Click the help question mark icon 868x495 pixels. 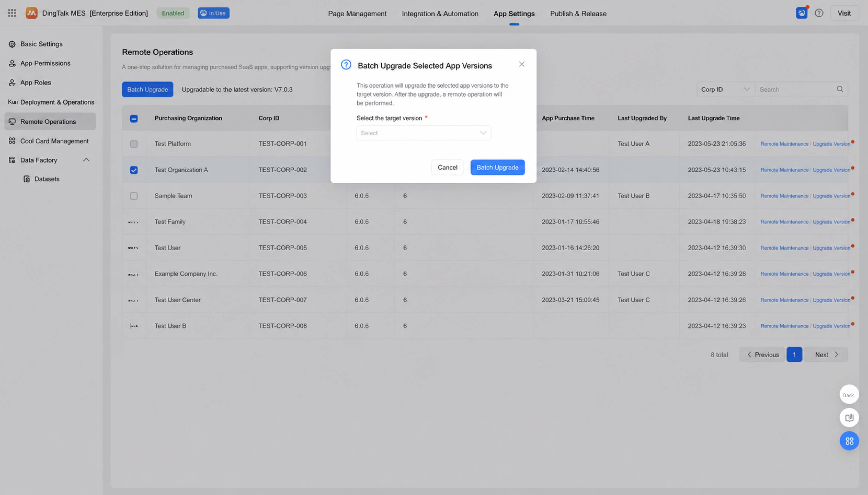[819, 13]
